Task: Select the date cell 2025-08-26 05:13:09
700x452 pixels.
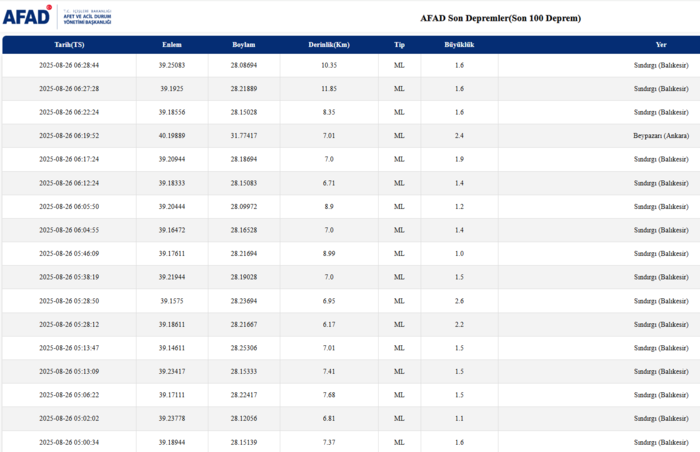Action: pos(69,372)
